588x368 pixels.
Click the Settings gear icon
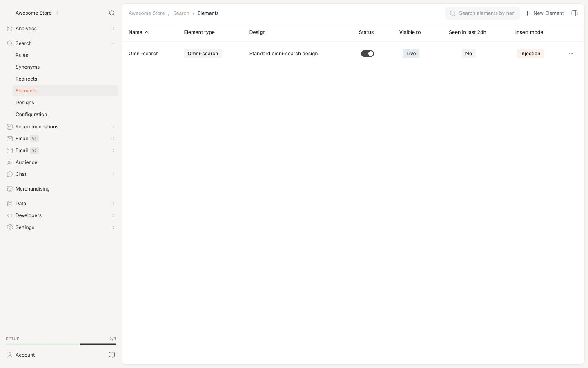click(x=10, y=227)
